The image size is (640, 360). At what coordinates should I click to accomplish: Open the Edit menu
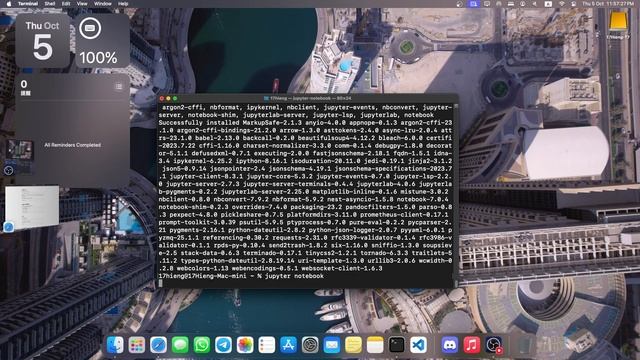coord(66,4)
